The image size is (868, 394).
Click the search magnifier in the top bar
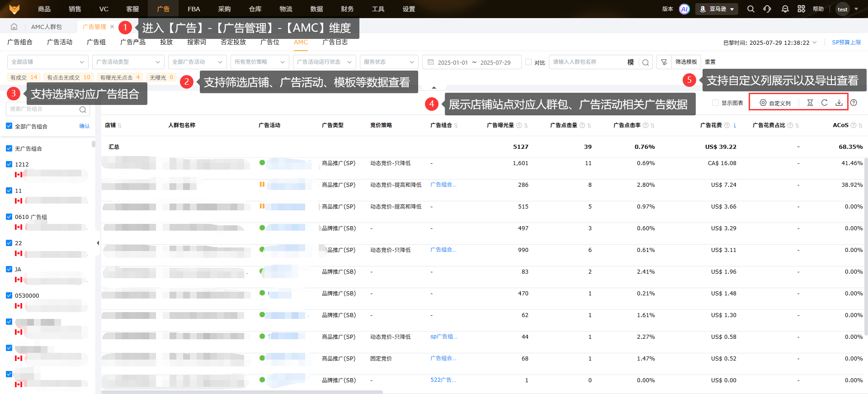click(750, 9)
